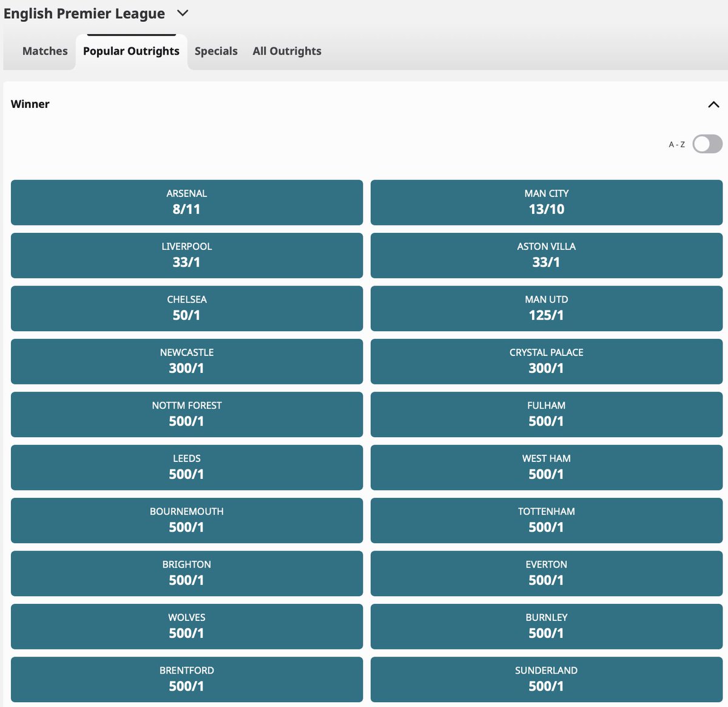Viewport: 728px width, 707px height.
Task: Click the Nottm Forest 500/1 odds
Action: (x=187, y=415)
